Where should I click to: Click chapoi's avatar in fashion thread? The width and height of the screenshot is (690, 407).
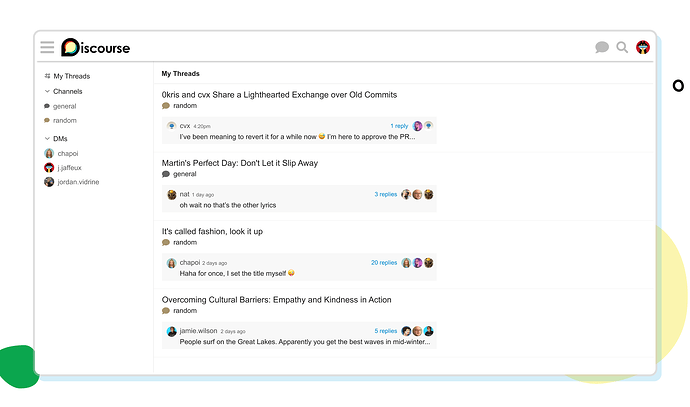[172, 263]
